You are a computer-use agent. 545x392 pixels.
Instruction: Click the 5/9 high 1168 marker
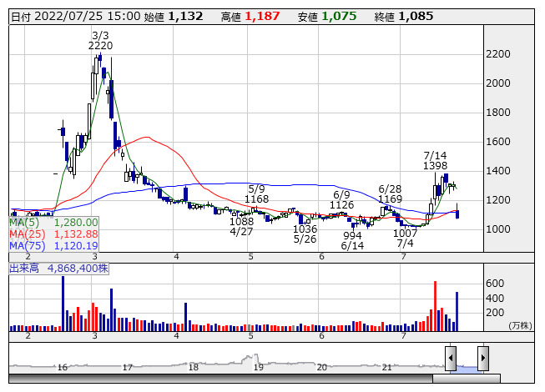(x=257, y=194)
